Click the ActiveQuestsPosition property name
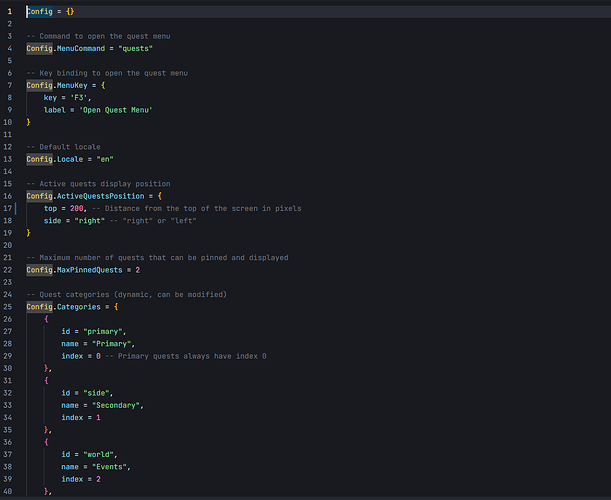 click(x=101, y=196)
